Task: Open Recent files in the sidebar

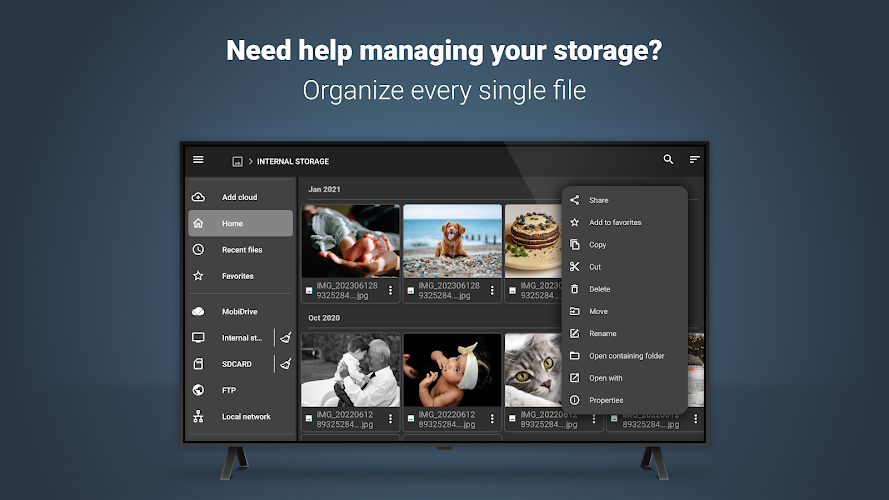Action: 240,249
